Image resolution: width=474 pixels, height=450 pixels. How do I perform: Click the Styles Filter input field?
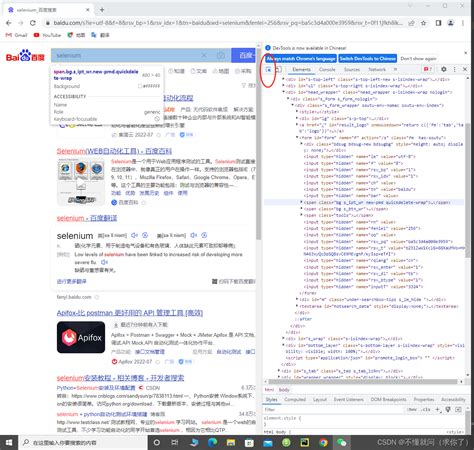[x=333, y=409]
